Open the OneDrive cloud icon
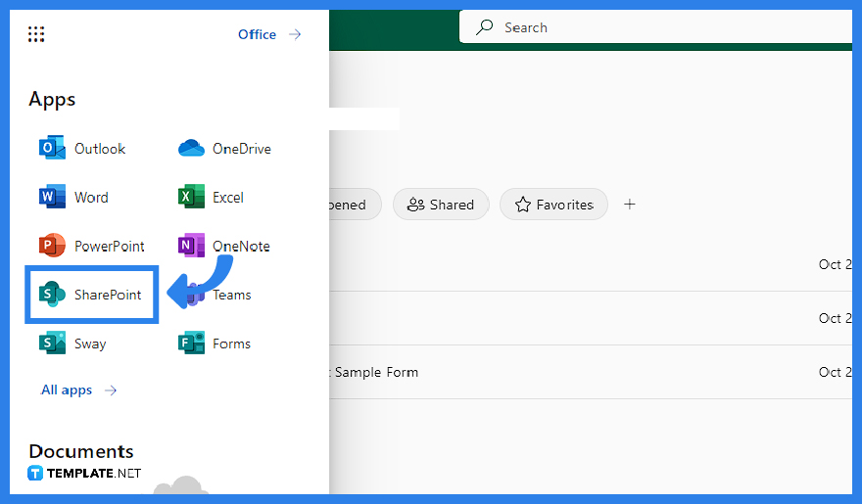Screen dimensions: 862x504 pos(191,148)
